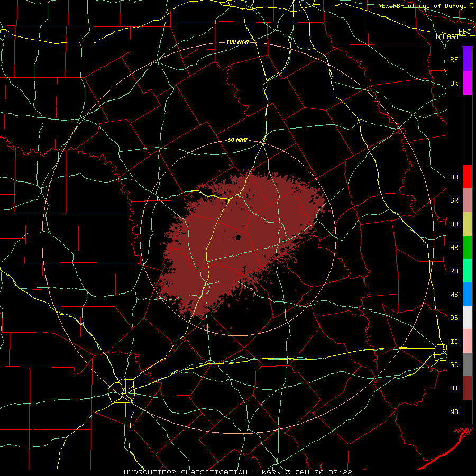476x476 pixels.
Task: Select the BD yellow legend block
Action: click(467, 224)
